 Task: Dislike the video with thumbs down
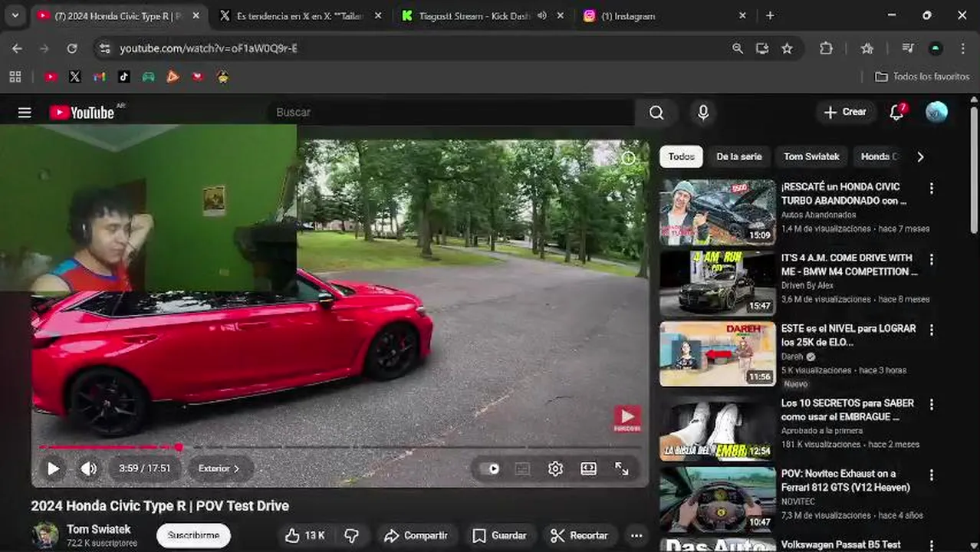tap(352, 535)
